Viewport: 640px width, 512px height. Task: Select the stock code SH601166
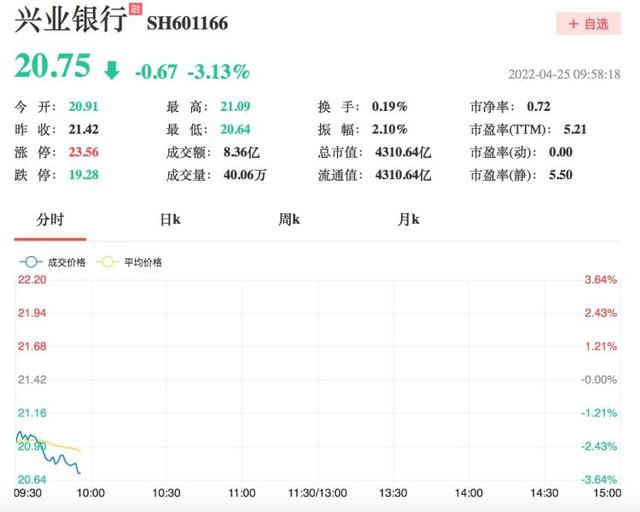pyautogui.click(x=187, y=23)
